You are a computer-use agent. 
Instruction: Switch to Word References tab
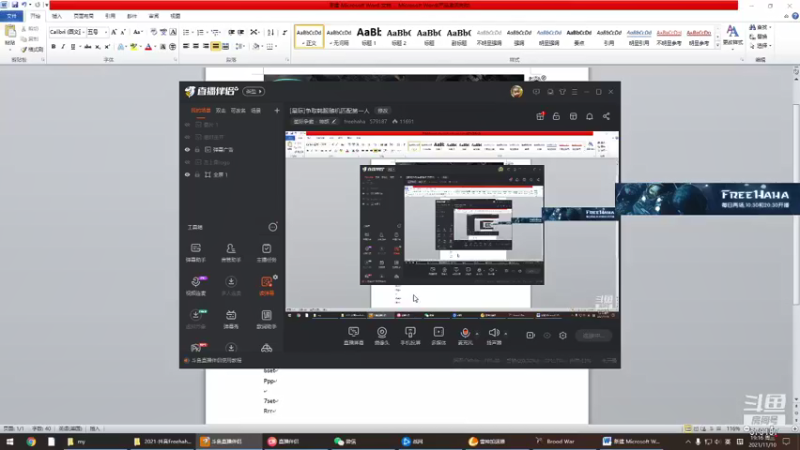[110, 16]
